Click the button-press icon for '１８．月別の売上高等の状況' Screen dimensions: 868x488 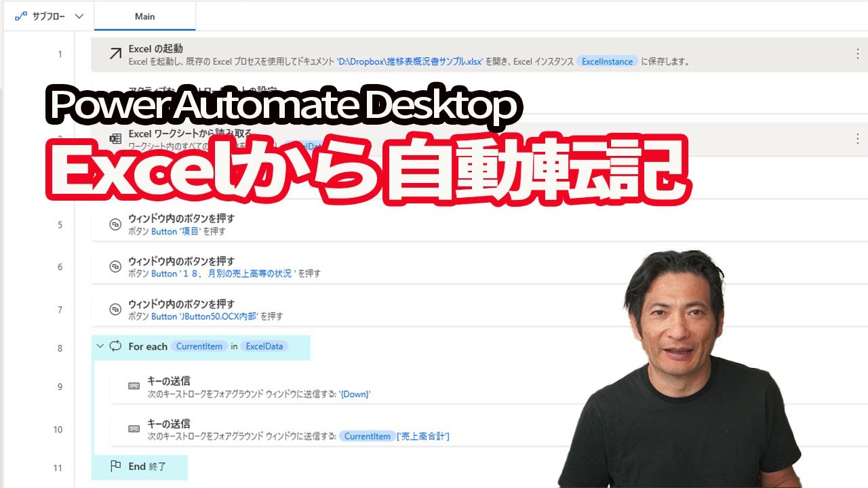coord(115,267)
